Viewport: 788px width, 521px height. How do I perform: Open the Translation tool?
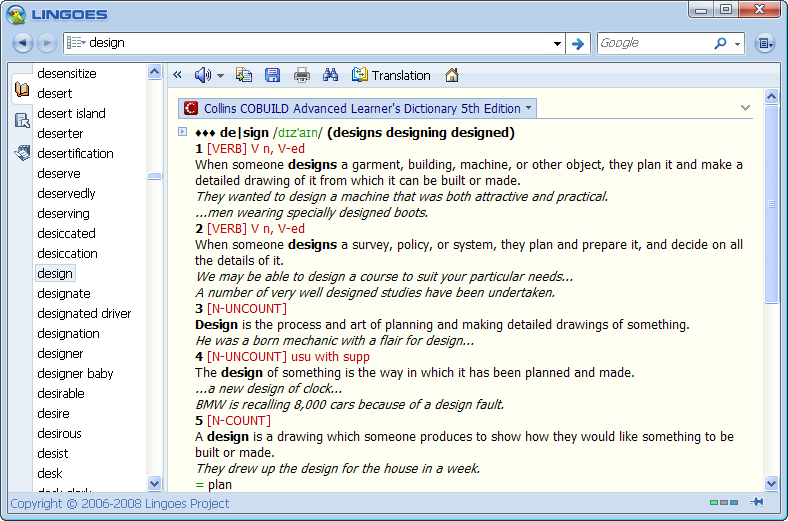click(391, 75)
